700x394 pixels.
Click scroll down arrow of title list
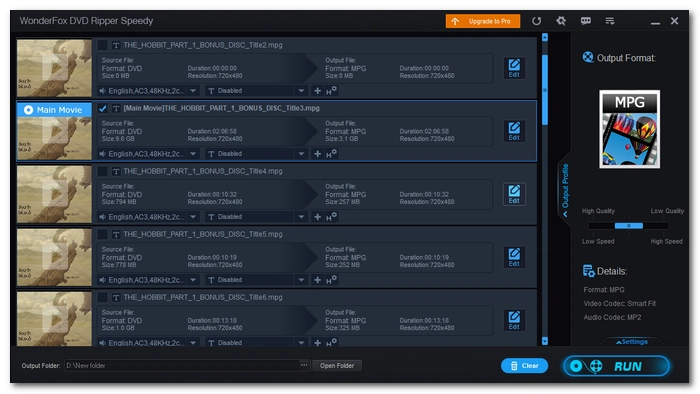545,341
